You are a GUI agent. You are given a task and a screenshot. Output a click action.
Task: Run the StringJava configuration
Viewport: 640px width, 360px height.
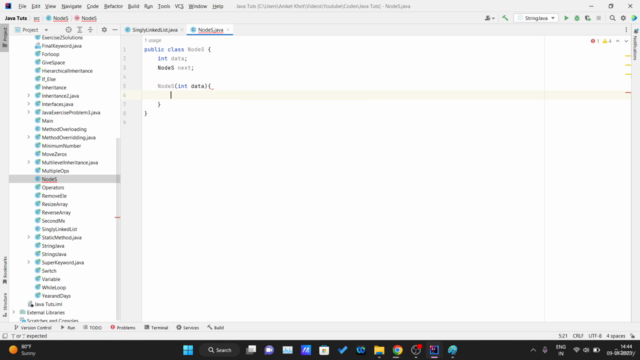point(566,18)
